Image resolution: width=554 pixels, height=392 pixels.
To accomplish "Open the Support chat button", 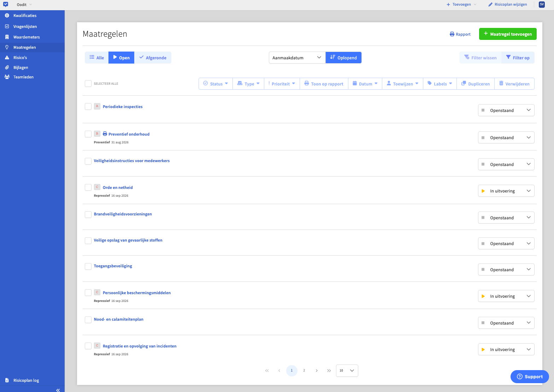I will click(x=530, y=376).
